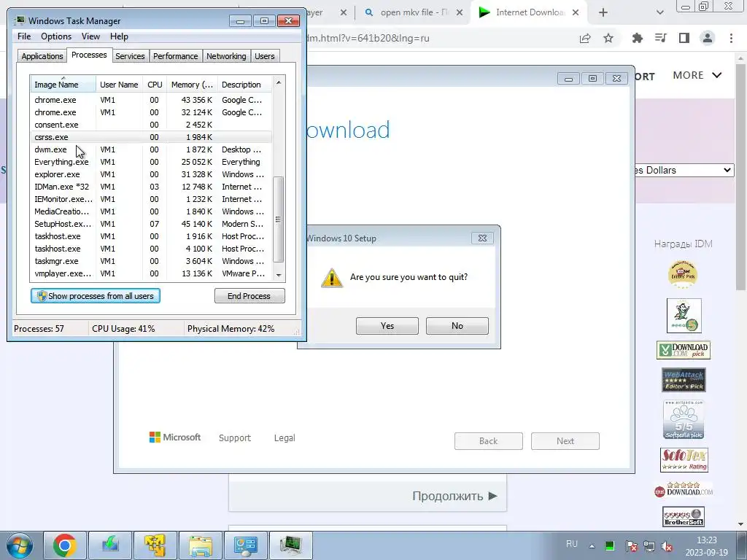Select the explorer.exe process row
The height and width of the screenshot is (560, 747).
[152, 174]
